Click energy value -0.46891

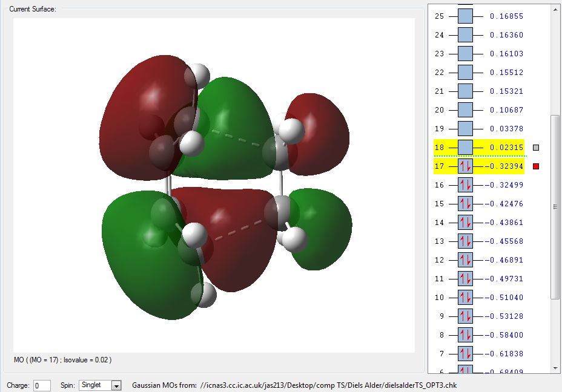point(504,260)
